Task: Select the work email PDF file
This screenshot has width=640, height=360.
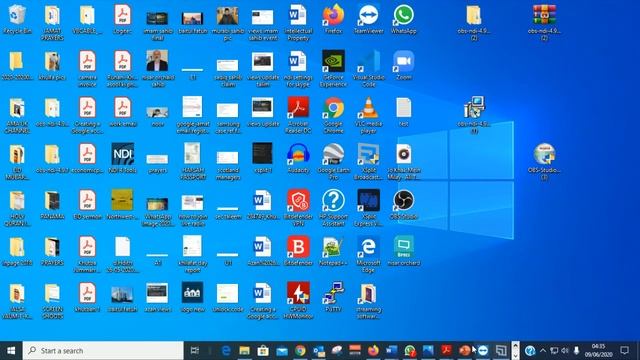Action: pyautogui.click(x=122, y=112)
